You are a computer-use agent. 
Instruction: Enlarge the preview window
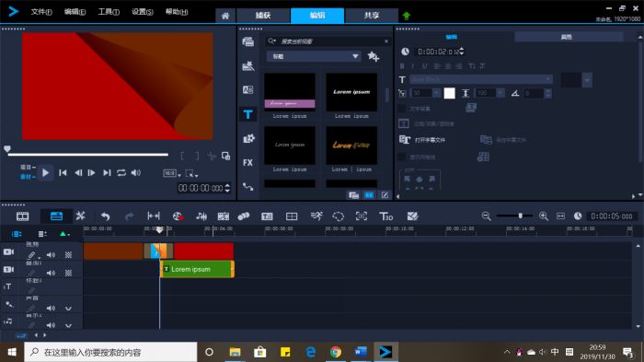[x=226, y=156]
